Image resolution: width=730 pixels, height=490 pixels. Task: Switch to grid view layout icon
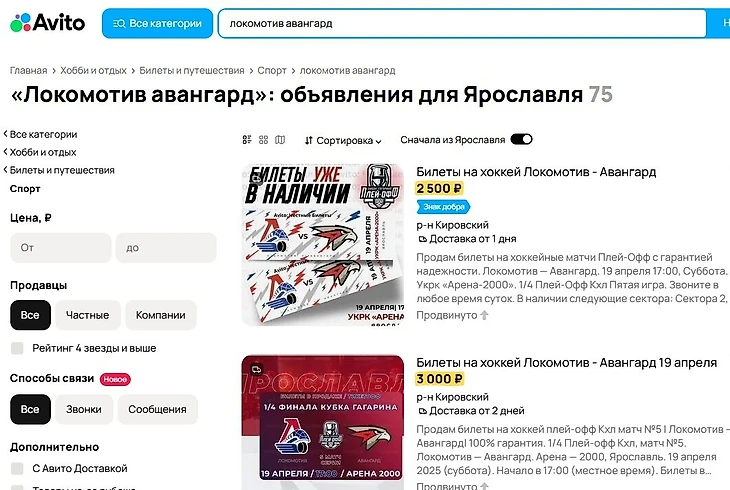pyautogui.click(x=264, y=140)
